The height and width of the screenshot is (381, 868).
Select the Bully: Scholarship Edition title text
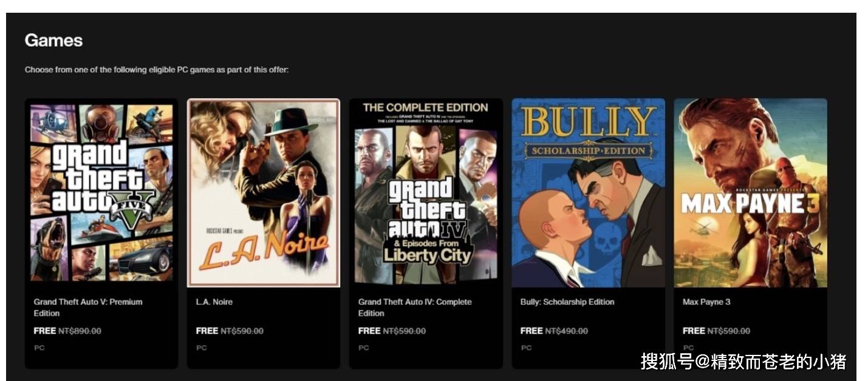tap(567, 302)
